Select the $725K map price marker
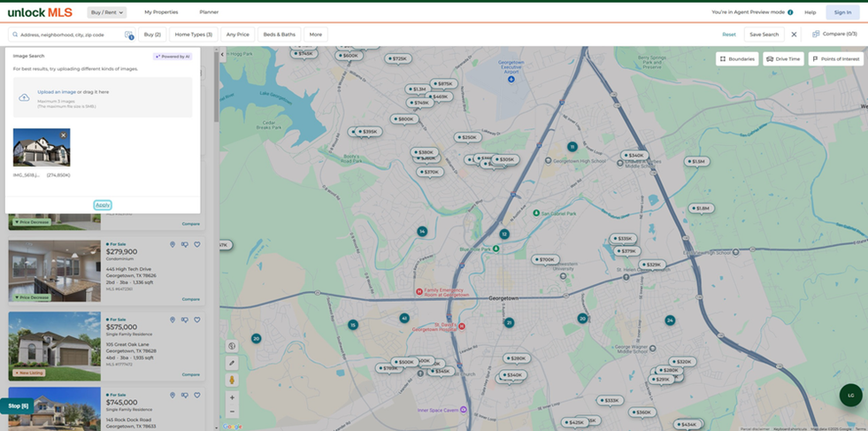This screenshot has height=431, width=868. 398,58
